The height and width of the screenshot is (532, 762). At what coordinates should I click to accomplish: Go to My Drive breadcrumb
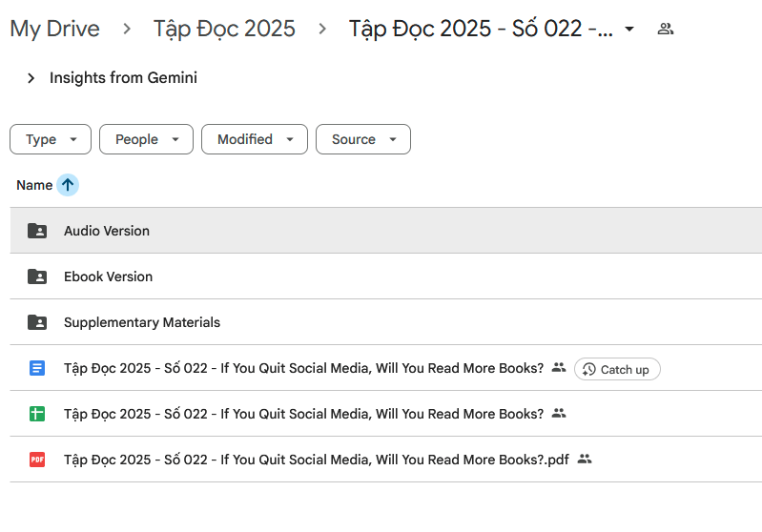coord(54,29)
